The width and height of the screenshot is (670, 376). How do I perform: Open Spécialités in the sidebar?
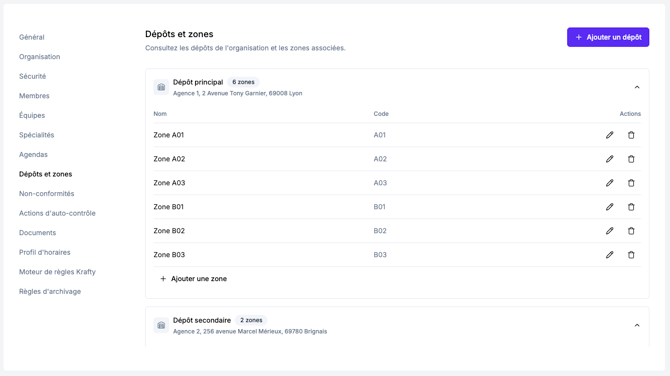click(x=36, y=135)
